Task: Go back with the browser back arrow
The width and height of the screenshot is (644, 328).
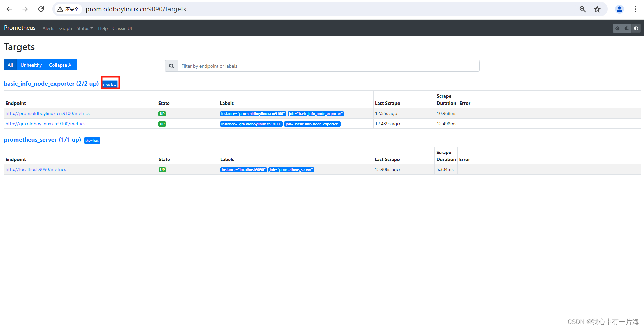Action: pyautogui.click(x=9, y=9)
